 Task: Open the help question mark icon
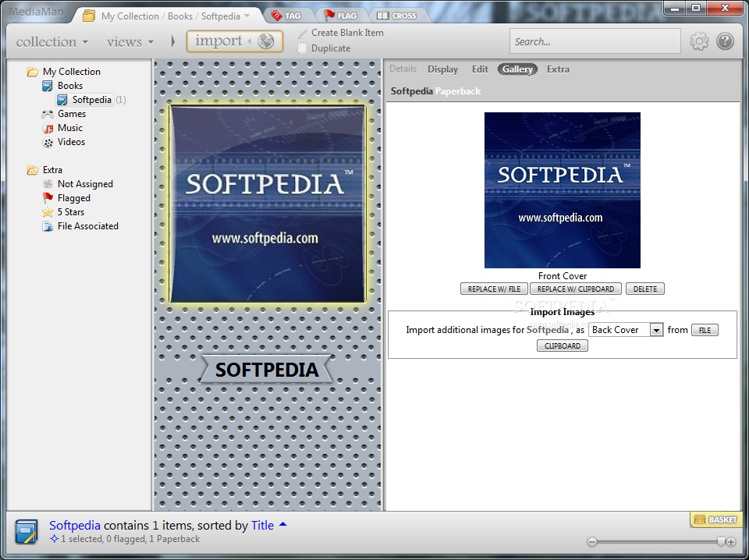(x=725, y=41)
